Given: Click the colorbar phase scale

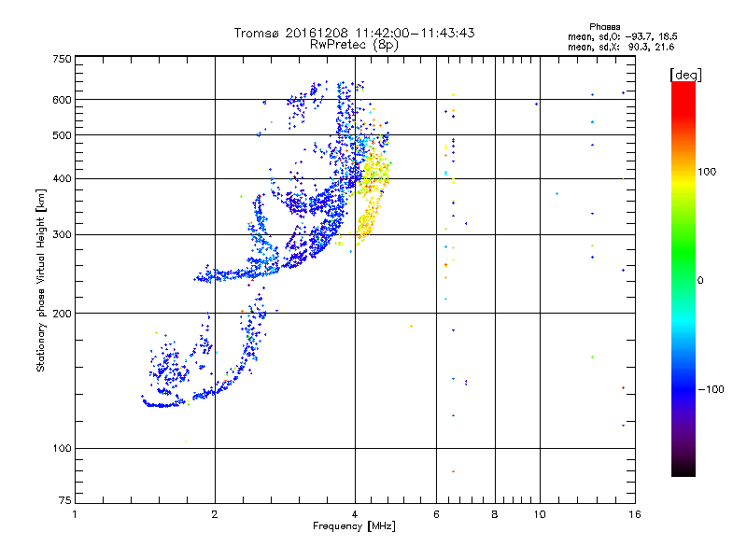Looking at the screenshot, I should [684, 278].
